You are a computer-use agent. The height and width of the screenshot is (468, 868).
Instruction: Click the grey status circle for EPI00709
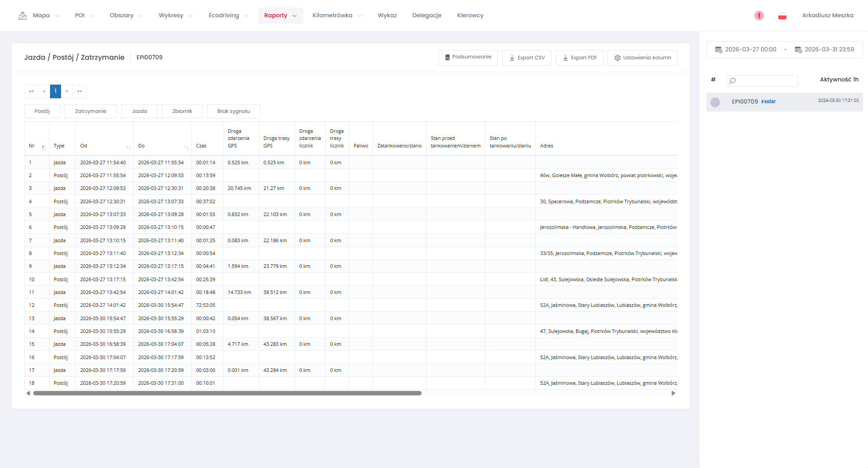point(715,102)
